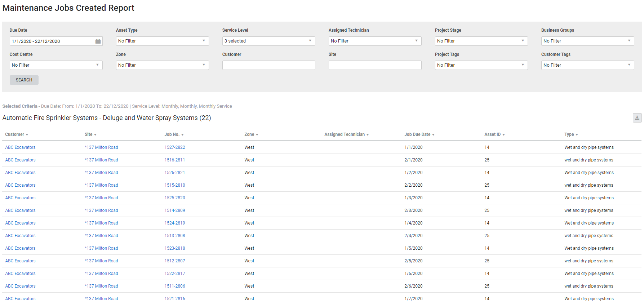
Task: Sort by Customer column arrow
Action: (x=27, y=135)
